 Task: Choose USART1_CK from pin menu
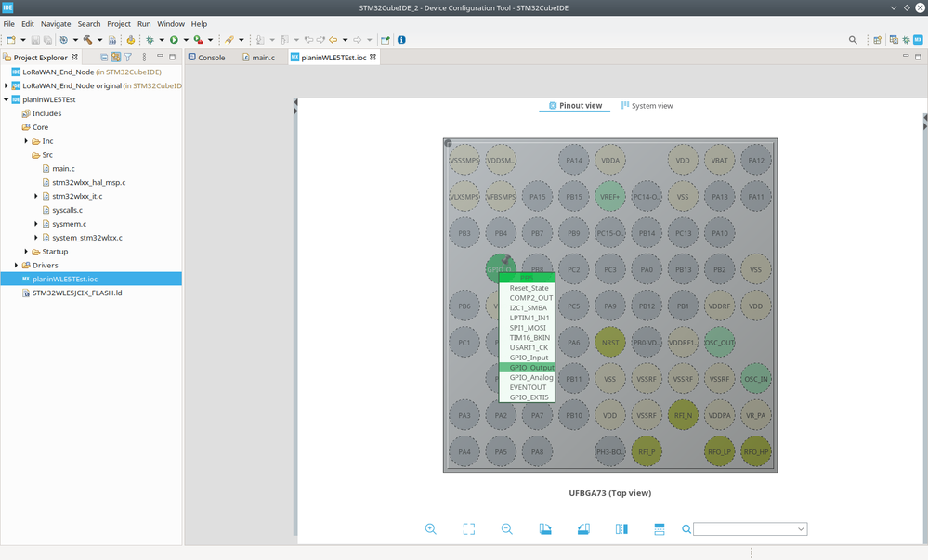527,347
